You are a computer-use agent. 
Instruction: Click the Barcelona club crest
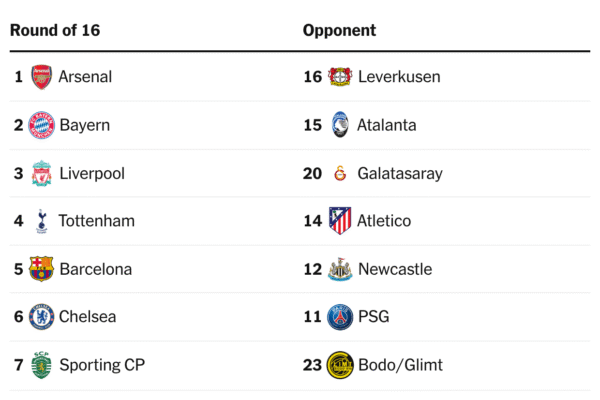click(x=41, y=269)
